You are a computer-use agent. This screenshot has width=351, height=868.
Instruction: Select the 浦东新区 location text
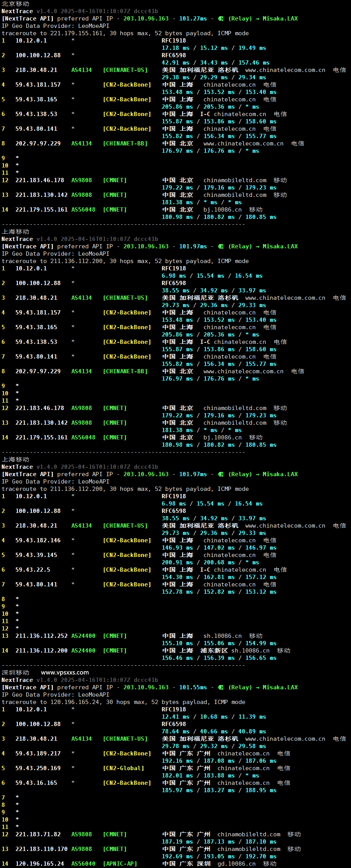(214, 651)
